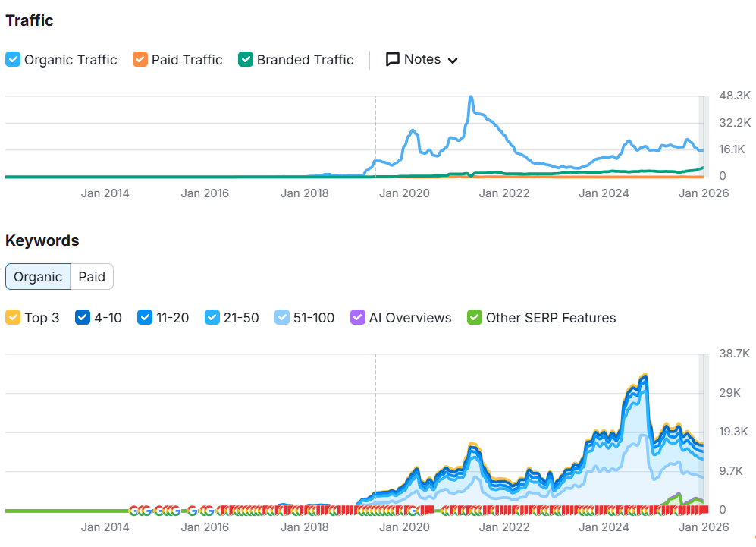Click the organic traffic peak in 2021
This screenshot has height=547, width=756.
click(x=471, y=97)
